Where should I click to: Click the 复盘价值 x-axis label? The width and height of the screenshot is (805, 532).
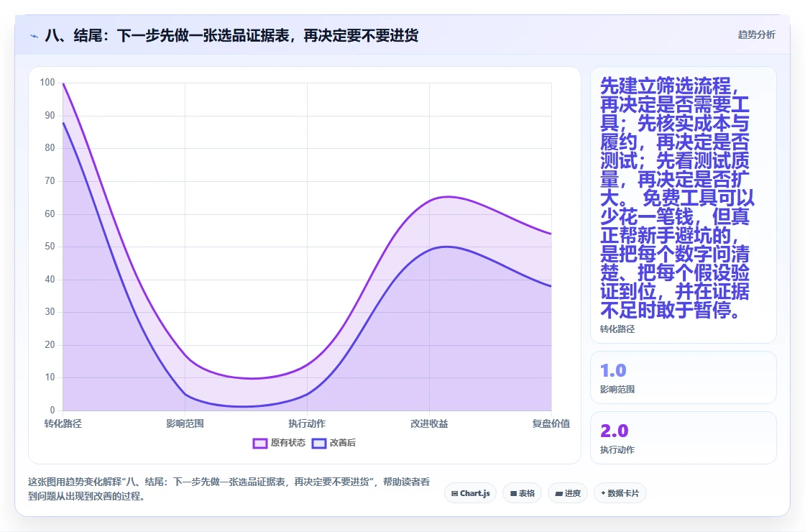pyautogui.click(x=551, y=423)
